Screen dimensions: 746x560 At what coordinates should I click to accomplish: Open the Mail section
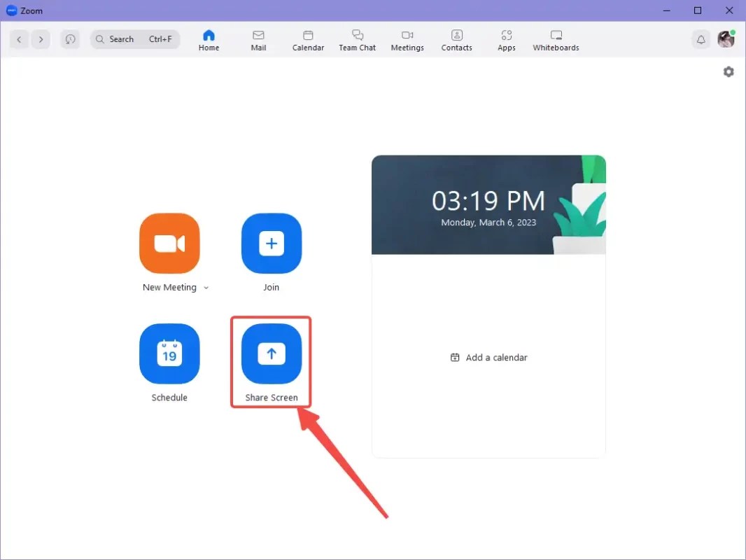(x=258, y=39)
